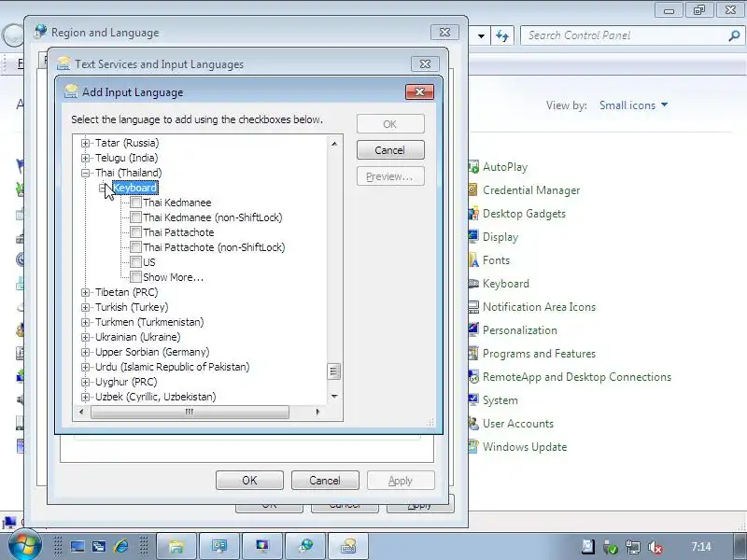
Task: Expand Upper Sorbian (Germany) node
Action: pos(85,352)
